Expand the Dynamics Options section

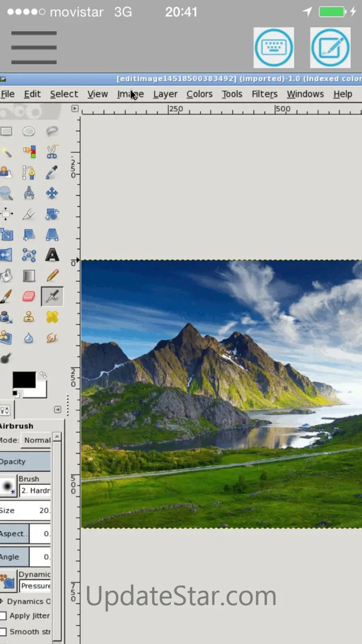pyautogui.click(x=2, y=601)
